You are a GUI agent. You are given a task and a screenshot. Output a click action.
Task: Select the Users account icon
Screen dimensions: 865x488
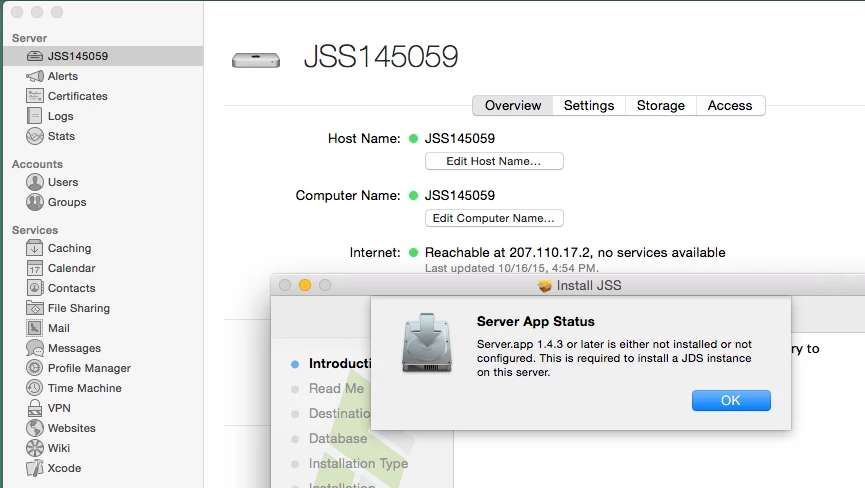(x=34, y=182)
